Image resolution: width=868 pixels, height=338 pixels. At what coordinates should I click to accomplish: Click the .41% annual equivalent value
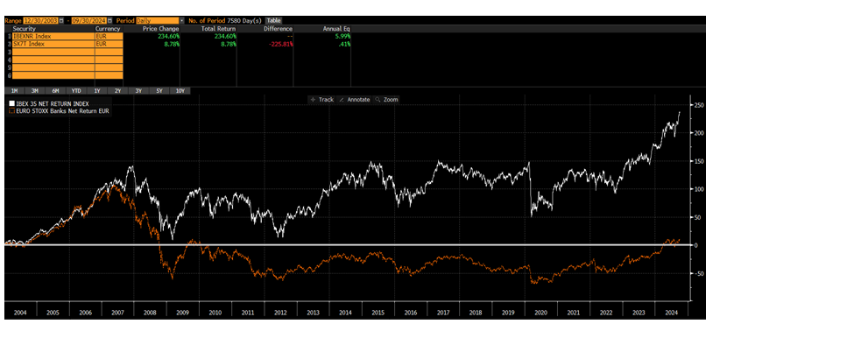click(x=344, y=44)
